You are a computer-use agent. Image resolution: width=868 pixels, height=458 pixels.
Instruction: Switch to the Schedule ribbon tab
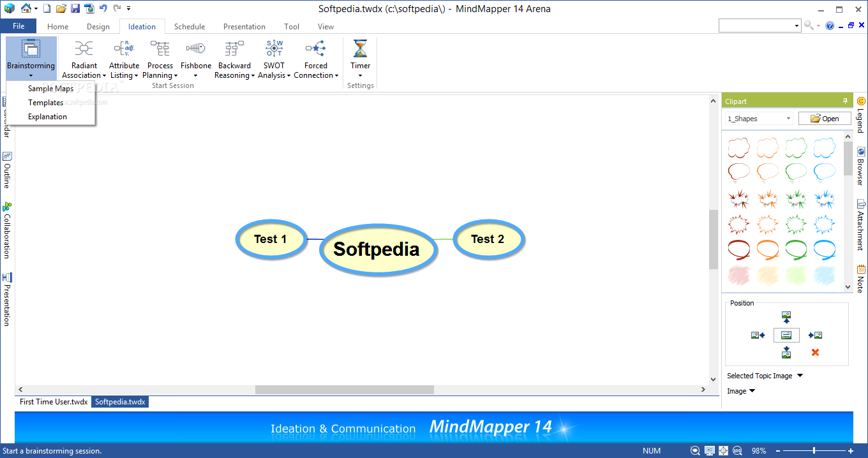[190, 27]
